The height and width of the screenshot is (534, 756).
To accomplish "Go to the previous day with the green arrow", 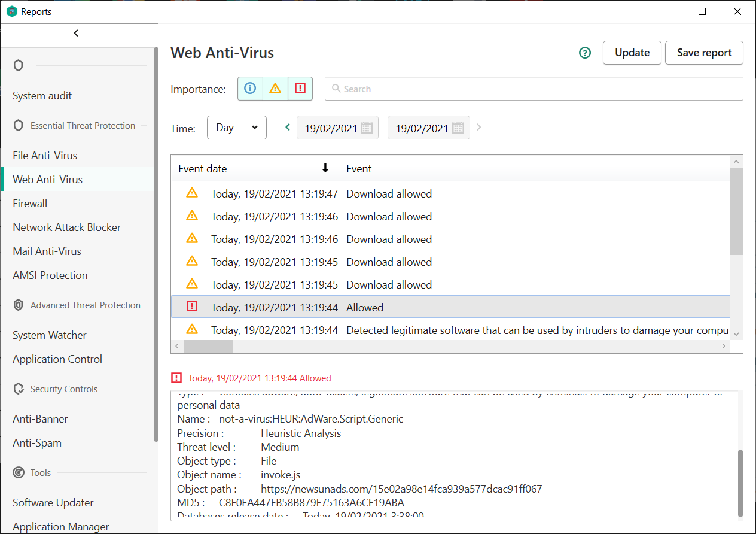I will (288, 128).
